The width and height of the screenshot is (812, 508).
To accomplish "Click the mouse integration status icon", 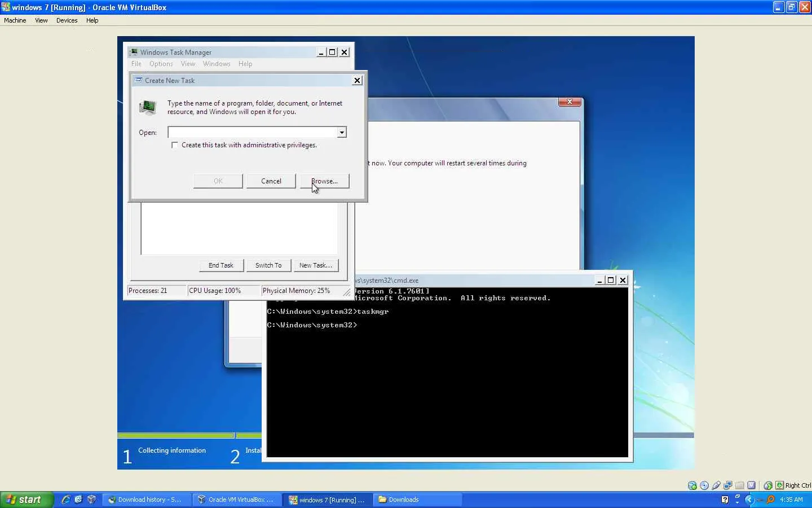I will tap(768, 485).
